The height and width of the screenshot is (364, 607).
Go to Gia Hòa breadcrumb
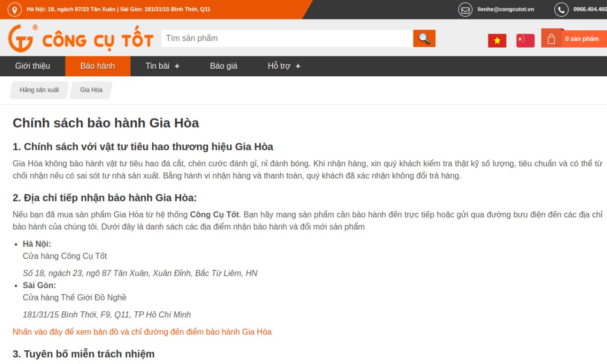[x=91, y=90]
